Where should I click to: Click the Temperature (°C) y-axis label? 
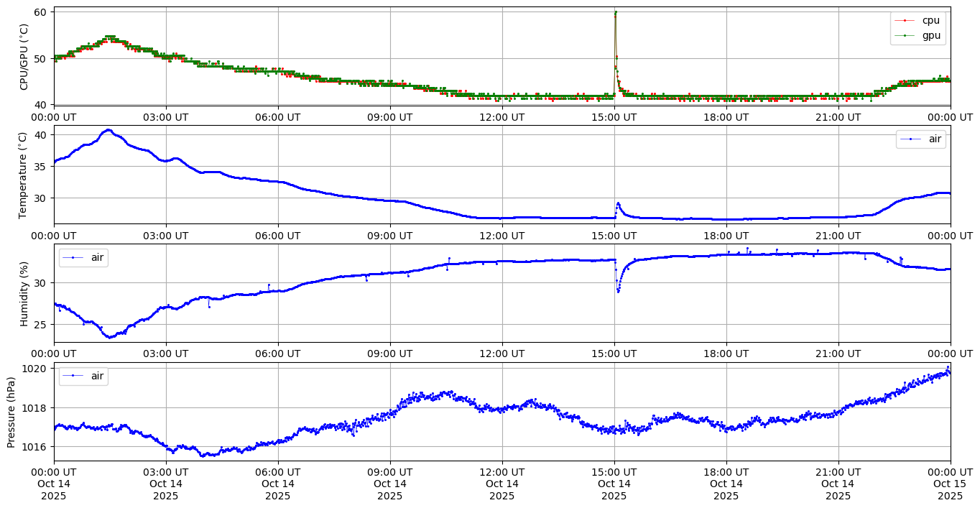point(24,175)
